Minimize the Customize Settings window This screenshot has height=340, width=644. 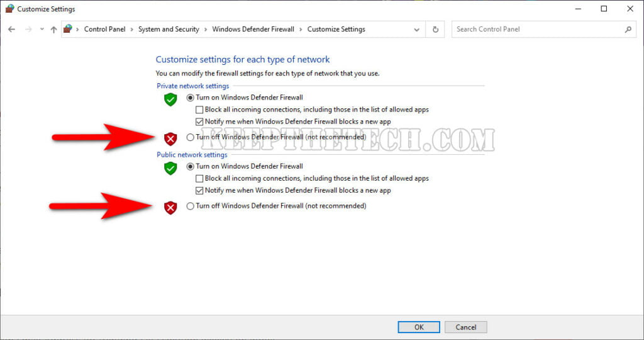pyautogui.click(x=578, y=9)
